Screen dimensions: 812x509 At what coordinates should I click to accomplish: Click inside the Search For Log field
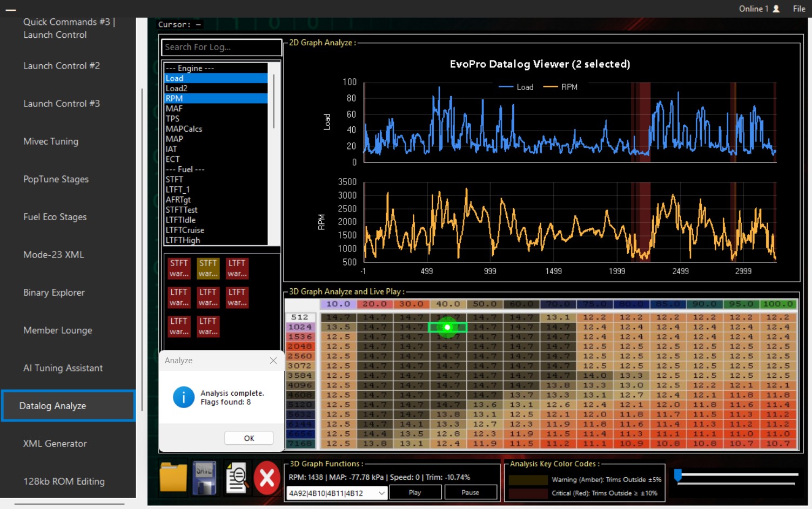[x=221, y=47]
